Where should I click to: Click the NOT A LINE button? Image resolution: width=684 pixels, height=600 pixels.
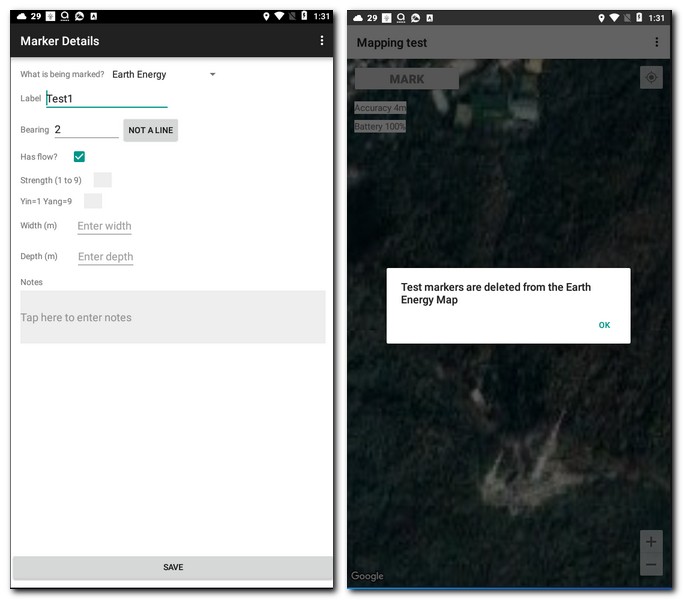(x=150, y=130)
